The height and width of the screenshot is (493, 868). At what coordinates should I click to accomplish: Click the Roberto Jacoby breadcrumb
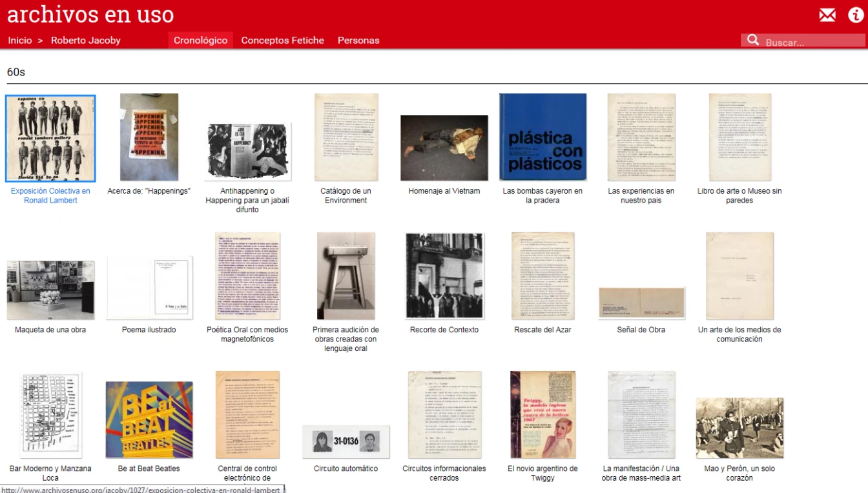[86, 40]
